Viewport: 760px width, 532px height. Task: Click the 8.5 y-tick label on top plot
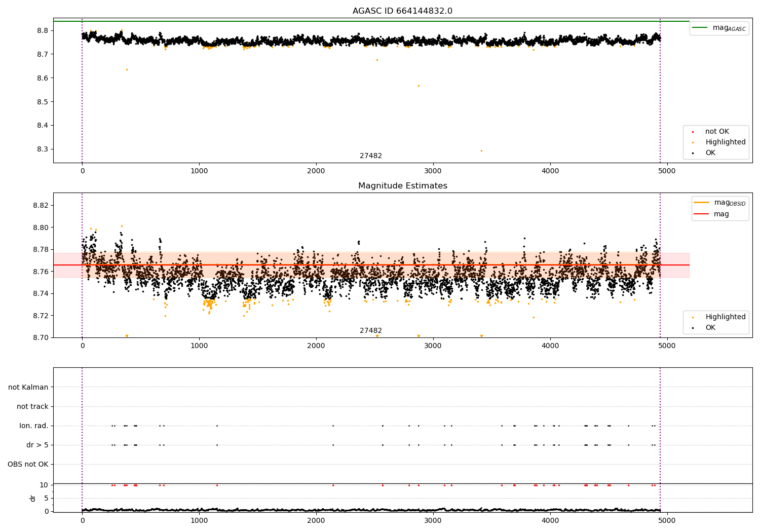pos(43,102)
